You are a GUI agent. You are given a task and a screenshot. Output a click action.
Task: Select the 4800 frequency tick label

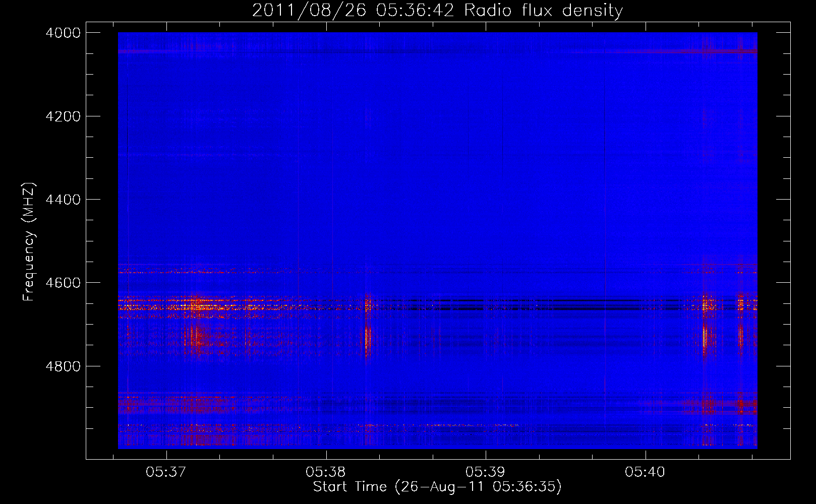click(63, 366)
